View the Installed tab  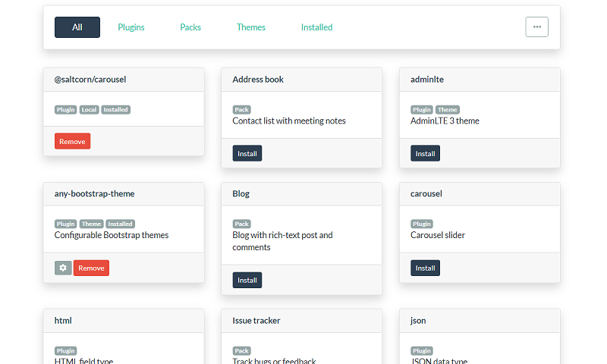316,27
